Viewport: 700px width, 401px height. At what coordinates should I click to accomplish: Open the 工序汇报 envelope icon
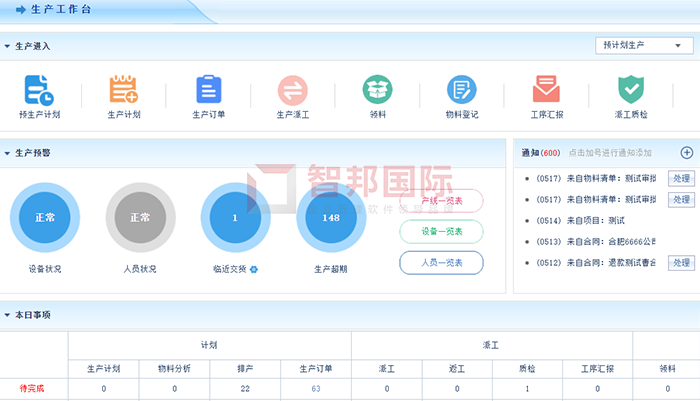[x=546, y=90]
